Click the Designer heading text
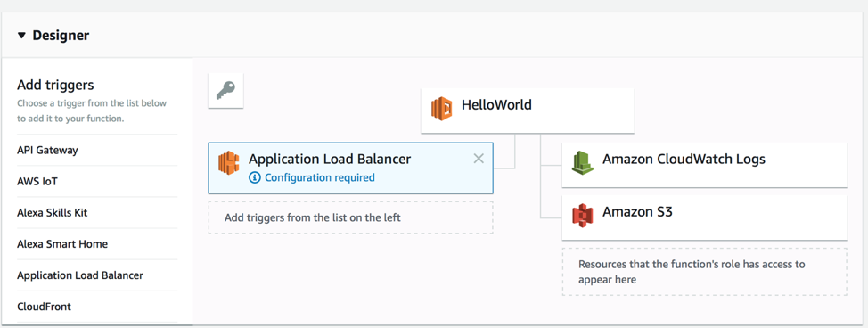868x328 pixels. point(61,36)
